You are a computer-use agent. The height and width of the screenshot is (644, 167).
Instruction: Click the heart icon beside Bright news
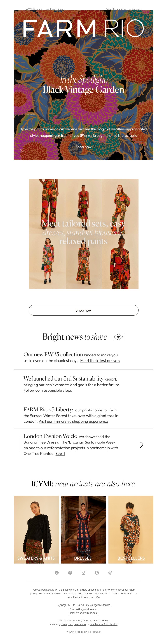[x=118, y=337]
